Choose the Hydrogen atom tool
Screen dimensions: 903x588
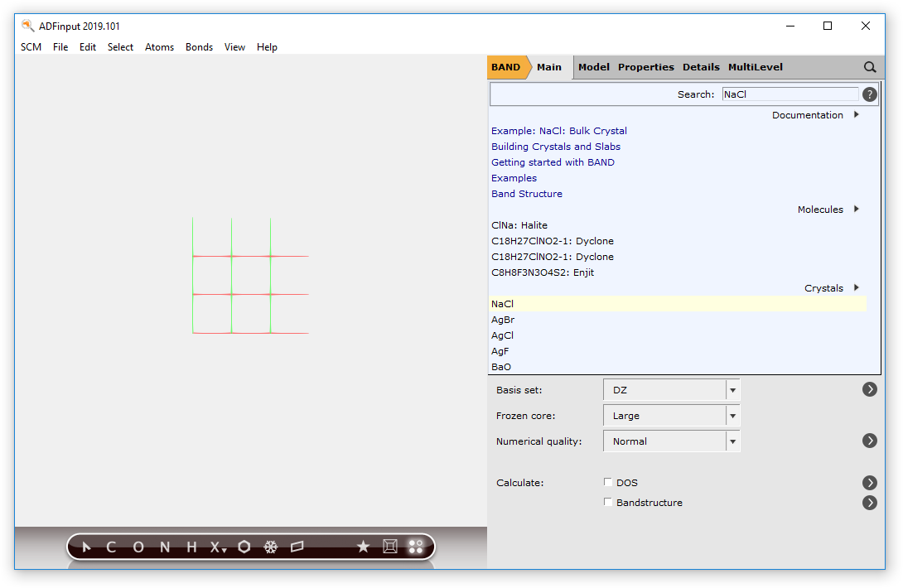(x=190, y=547)
